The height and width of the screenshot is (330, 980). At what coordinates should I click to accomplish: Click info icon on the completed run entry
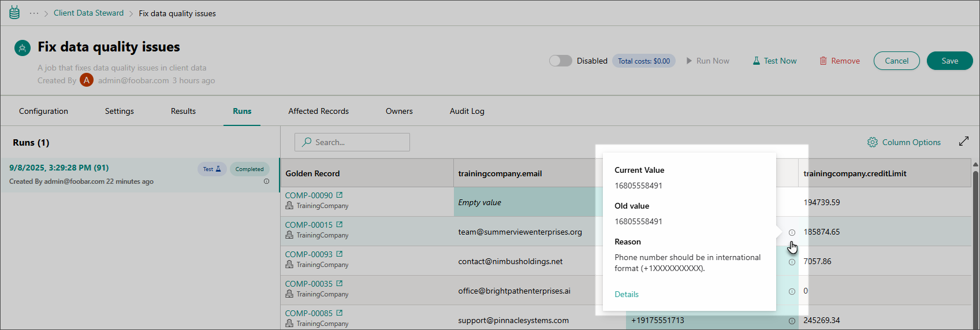point(266,181)
